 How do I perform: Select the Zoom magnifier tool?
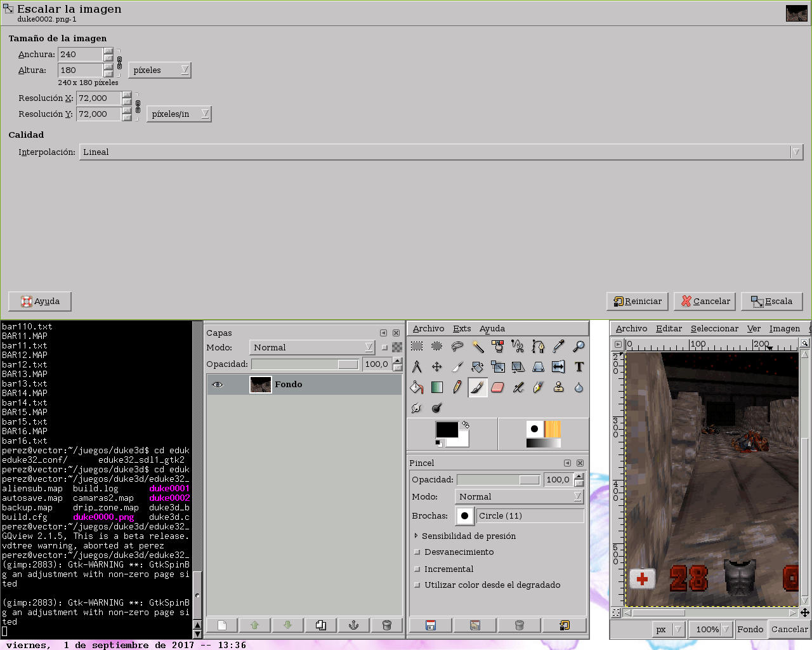(x=579, y=347)
